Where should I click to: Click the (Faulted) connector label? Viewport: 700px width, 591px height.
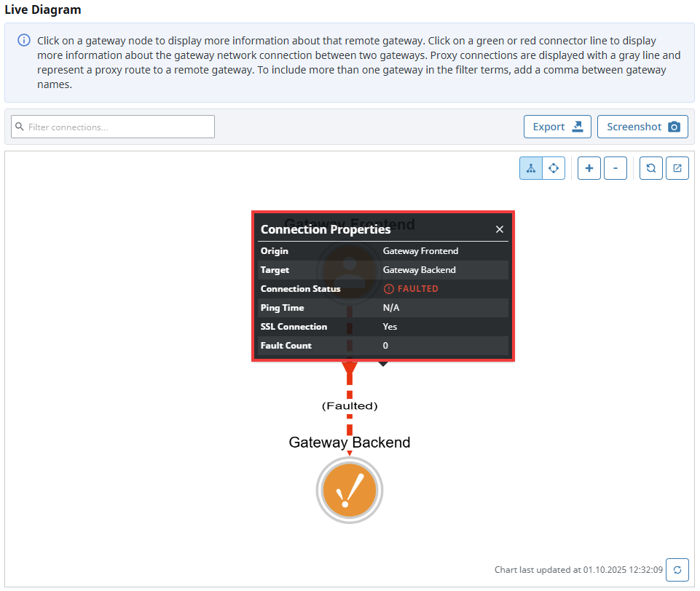[x=350, y=405]
